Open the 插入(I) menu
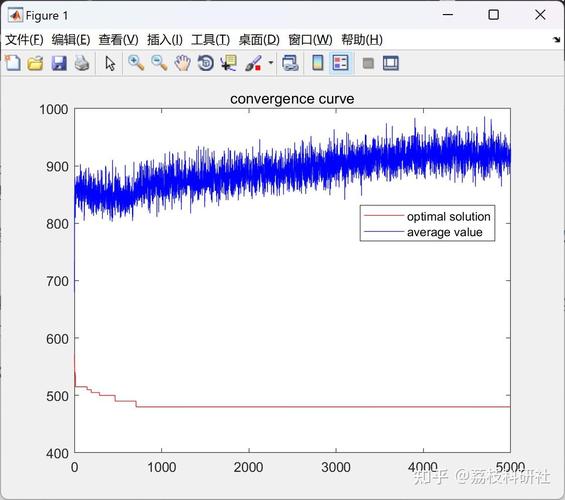Image resolution: width=565 pixels, height=500 pixels. tap(165, 39)
